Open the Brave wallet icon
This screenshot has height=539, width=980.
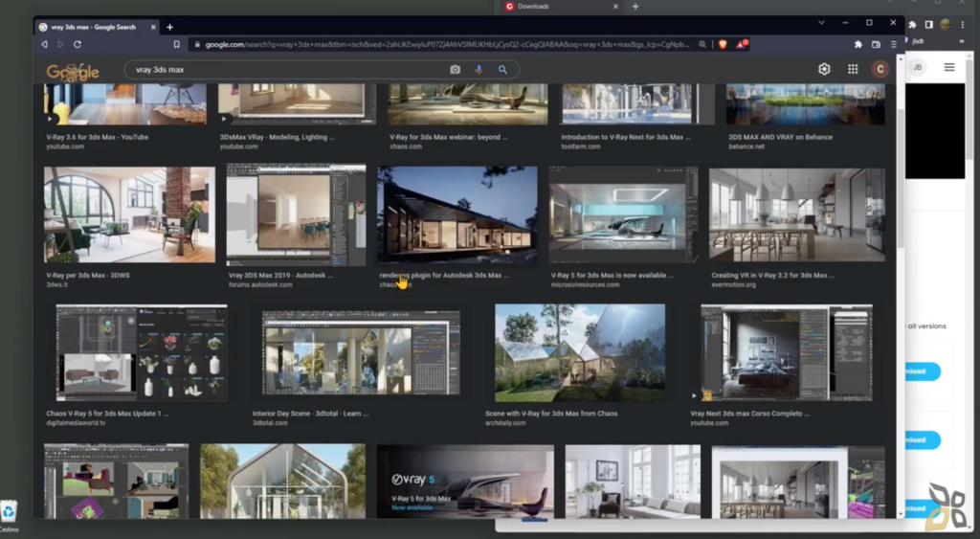click(x=877, y=44)
